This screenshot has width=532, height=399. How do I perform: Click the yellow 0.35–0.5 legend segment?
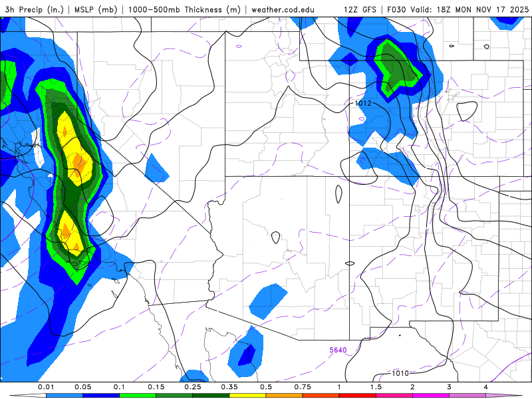click(x=247, y=396)
